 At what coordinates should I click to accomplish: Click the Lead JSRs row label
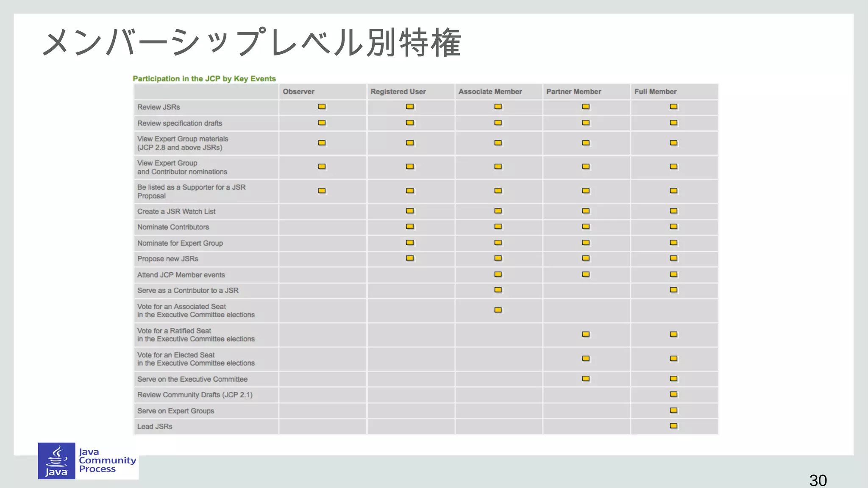(x=155, y=427)
